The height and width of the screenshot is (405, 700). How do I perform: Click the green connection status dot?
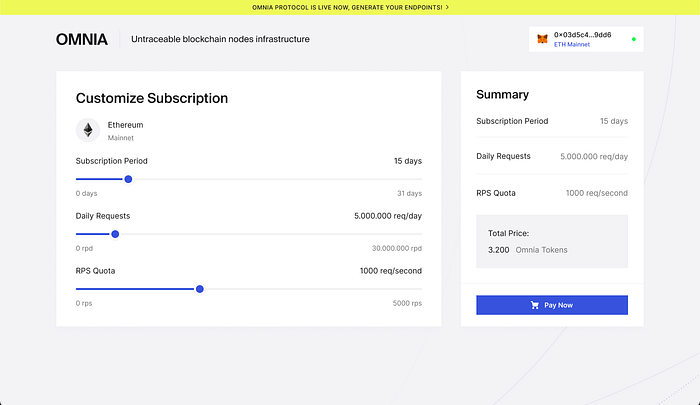(633, 39)
